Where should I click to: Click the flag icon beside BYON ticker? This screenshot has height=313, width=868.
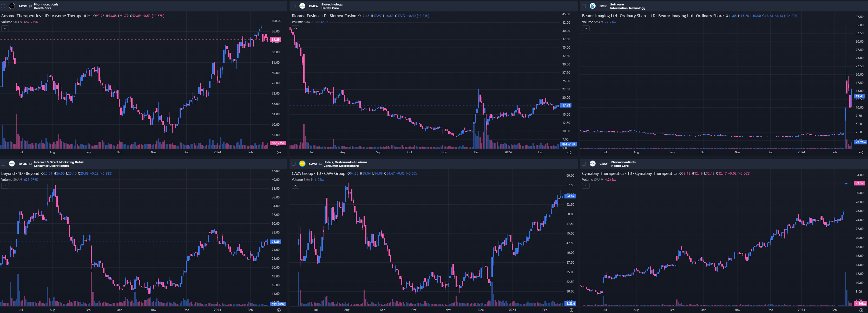31,164
